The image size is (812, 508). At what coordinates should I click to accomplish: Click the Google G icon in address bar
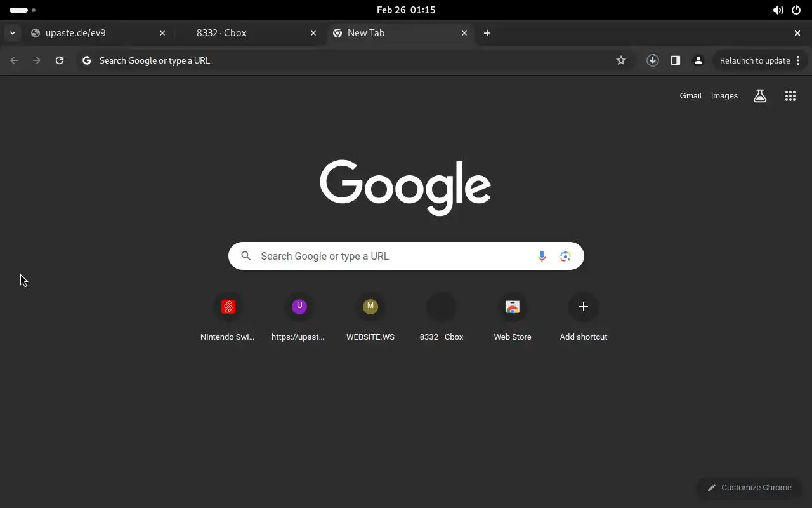point(87,60)
